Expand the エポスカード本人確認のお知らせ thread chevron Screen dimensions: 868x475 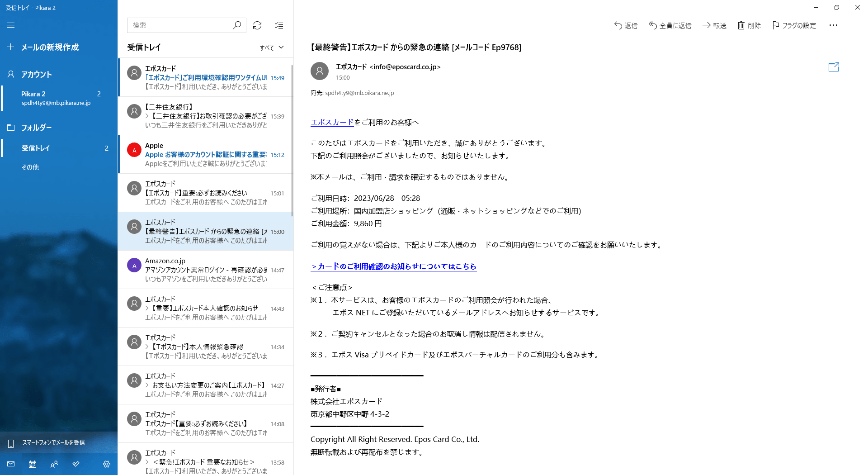click(147, 309)
